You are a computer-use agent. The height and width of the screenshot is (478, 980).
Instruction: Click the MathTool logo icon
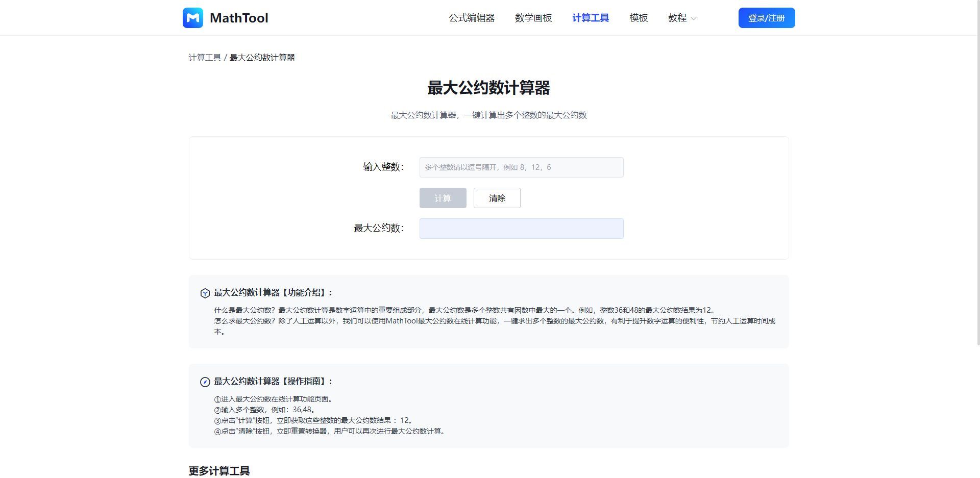coord(193,17)
